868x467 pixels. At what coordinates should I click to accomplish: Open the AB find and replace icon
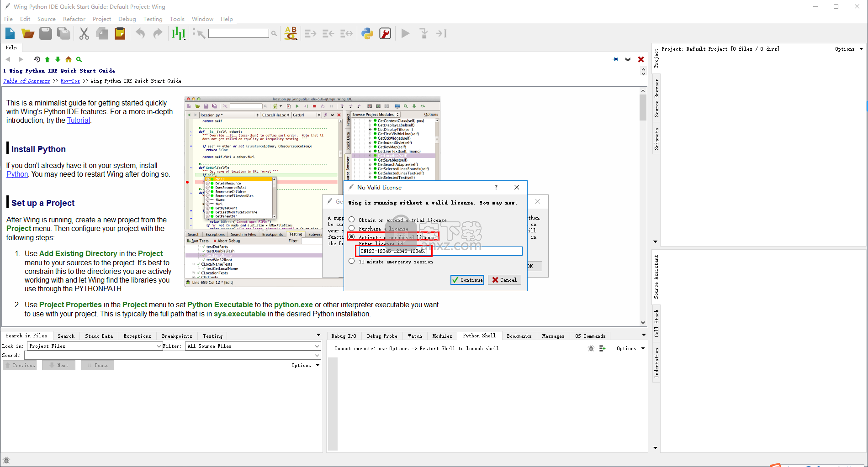291,33
